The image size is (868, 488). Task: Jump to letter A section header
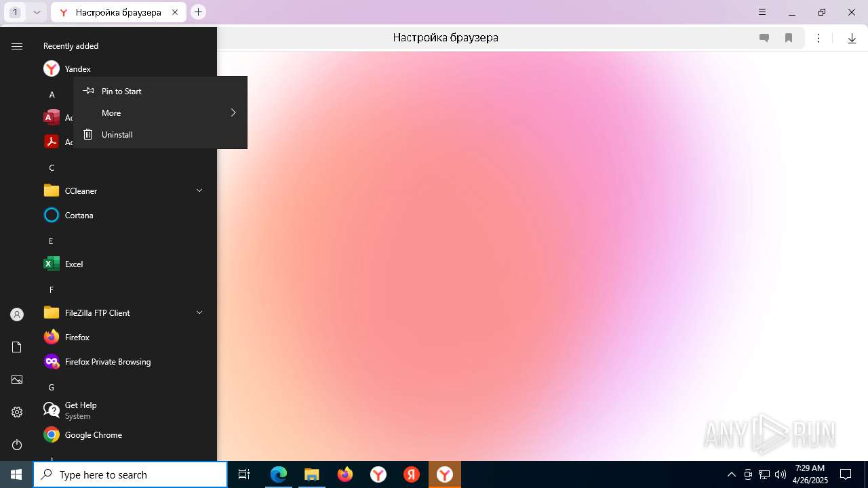tap(52, 94)
